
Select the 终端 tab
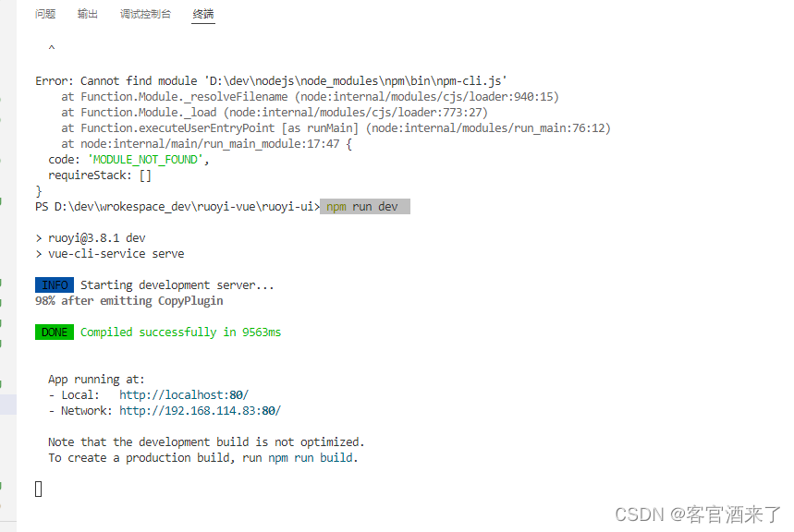tap(202, 14)
